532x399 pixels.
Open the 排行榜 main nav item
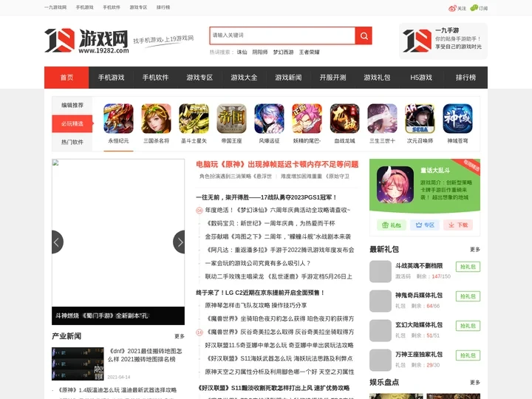pos(465,78)
